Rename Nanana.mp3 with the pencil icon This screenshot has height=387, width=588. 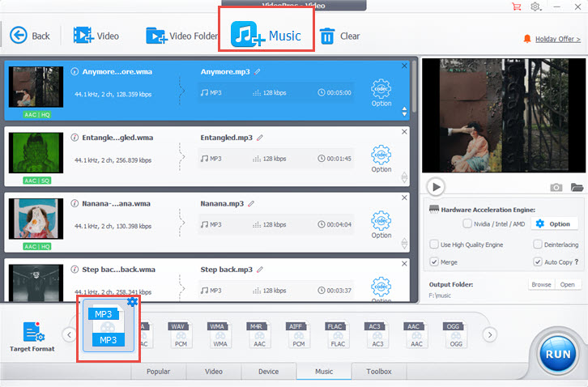pos(251,204)
